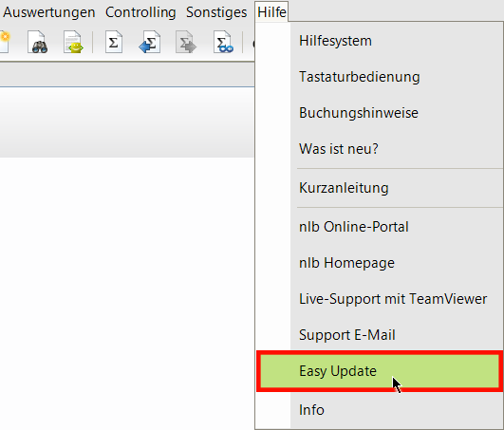Close the open Hilfe menu header

tap(271, 12)
